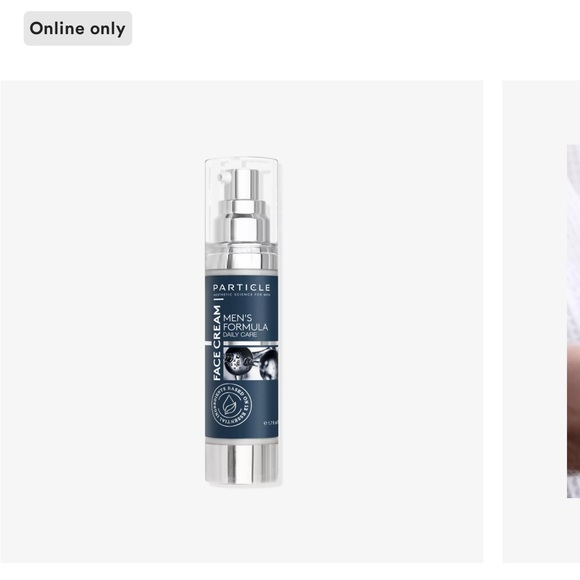Click the clear plastic cap of the bottle
This screenshot has height=580, width=580.
click(242, 206)
